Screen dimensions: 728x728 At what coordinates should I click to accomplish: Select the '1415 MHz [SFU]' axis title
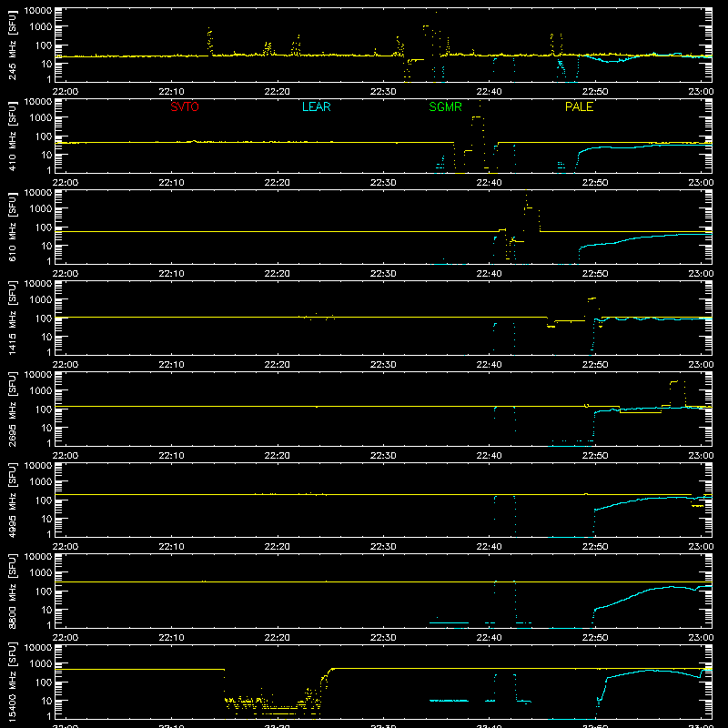coord(13,318)
